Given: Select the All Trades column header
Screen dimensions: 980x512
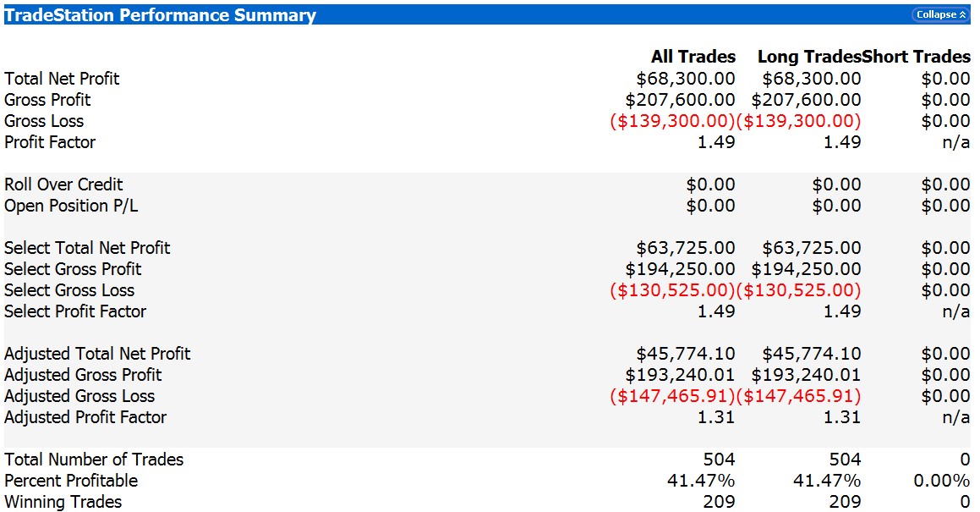Looking at the screenshot, I should [693, 58].
